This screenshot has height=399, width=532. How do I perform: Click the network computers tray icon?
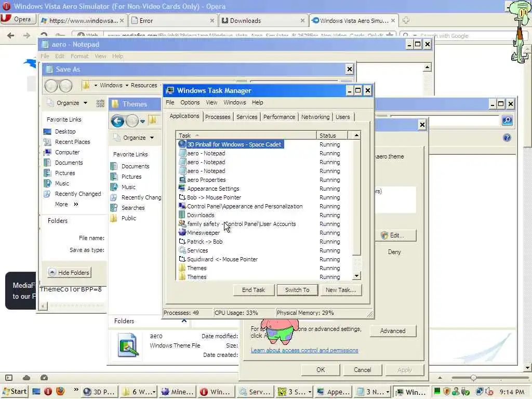point(480,392)
